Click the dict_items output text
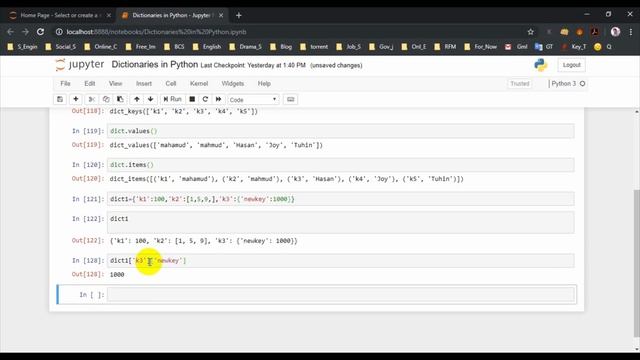Screen dimensions: 640x360 pyautogui.click(x=287, y=179)
